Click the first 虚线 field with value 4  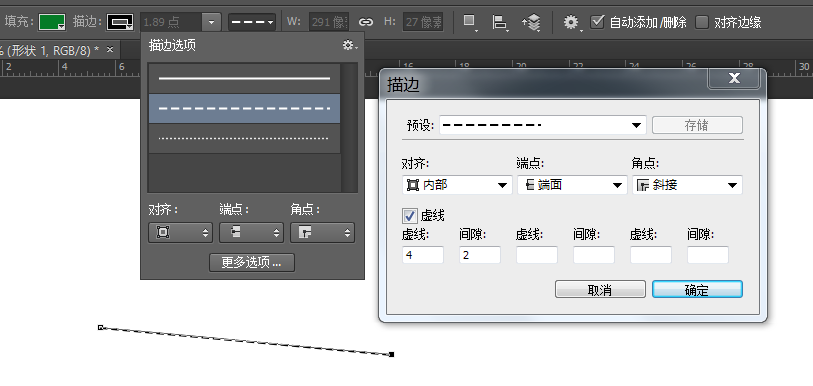point(423,255)
